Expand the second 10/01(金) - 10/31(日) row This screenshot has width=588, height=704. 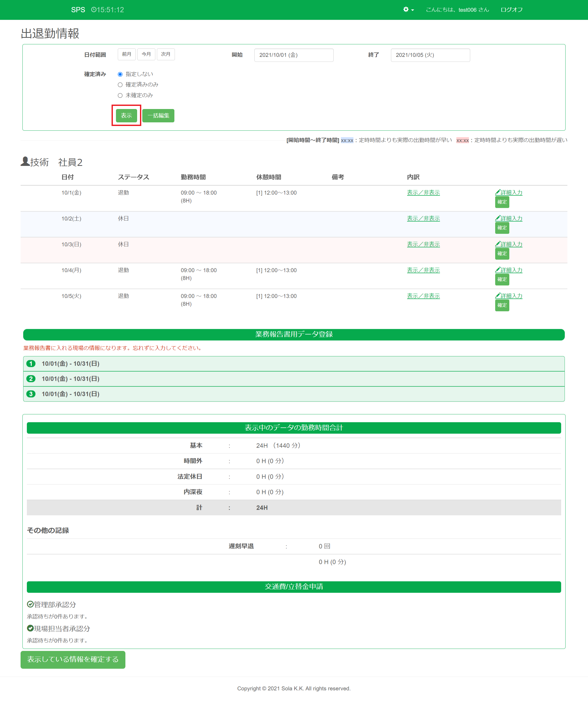click(x=70, y=379)
